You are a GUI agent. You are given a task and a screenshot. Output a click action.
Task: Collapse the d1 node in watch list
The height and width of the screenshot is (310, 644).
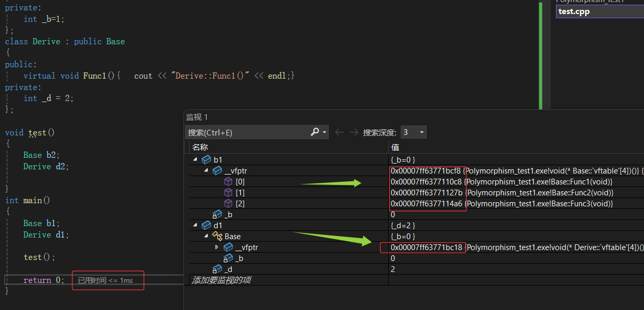(x=195, y=225)
